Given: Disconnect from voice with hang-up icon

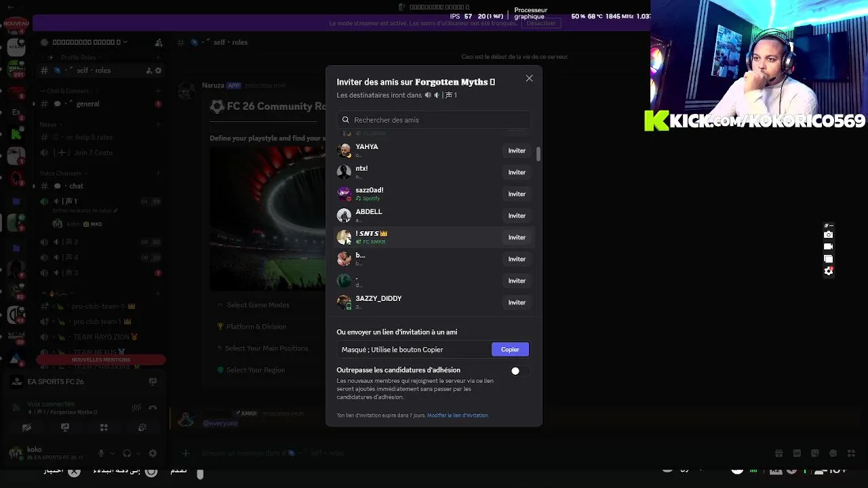Looking at the screenshot, I should click(153, 407).
